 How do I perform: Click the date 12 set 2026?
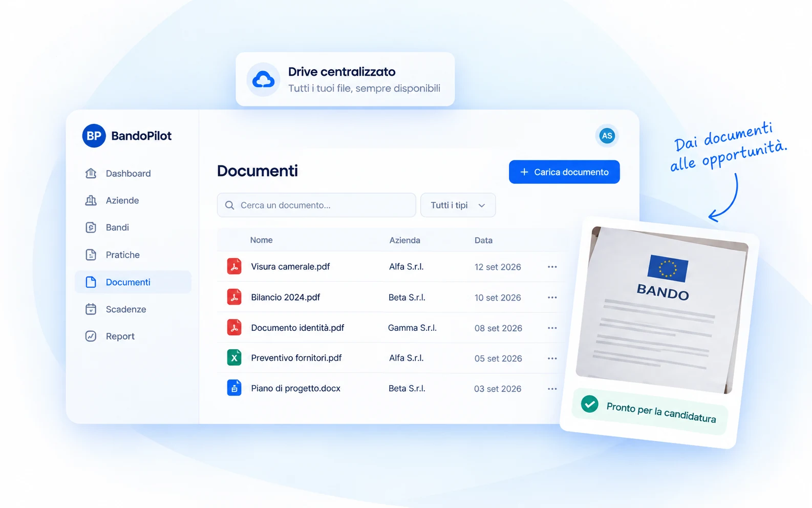click(x=498, y=267)
